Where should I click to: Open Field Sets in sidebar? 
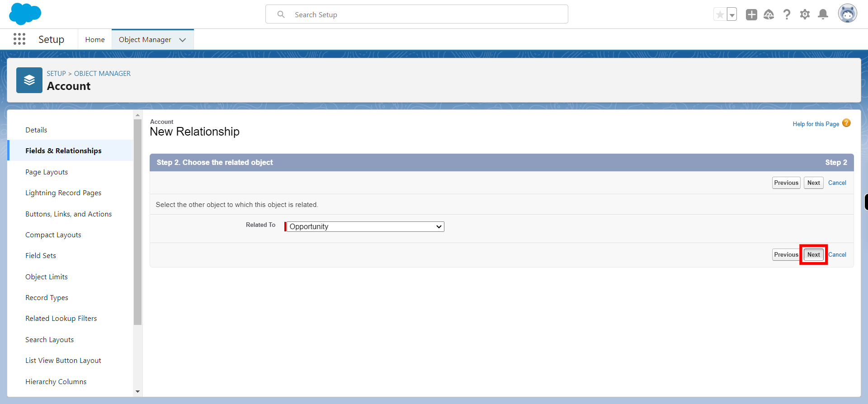(41, 256)
